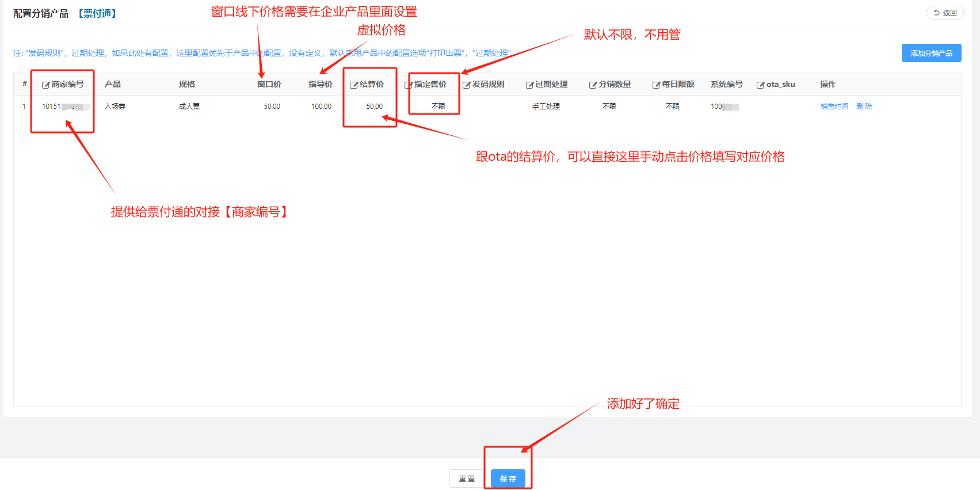The image size is (980, 490).
Task: Click the 50.00 结算价 cell to edit
Action: 374,107
